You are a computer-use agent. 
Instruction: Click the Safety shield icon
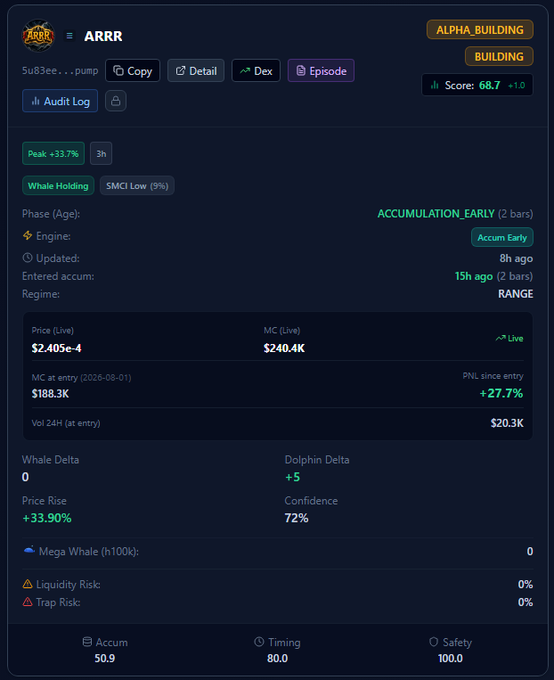tap(433, 642)
